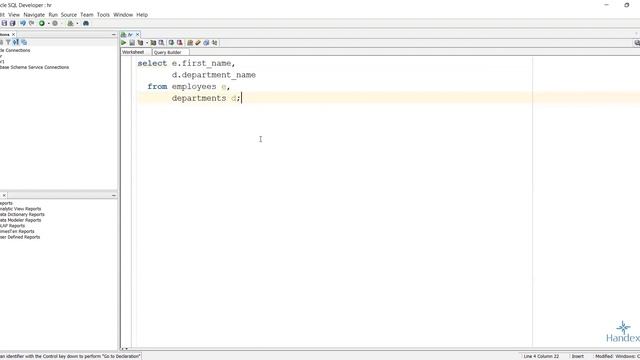Click the SQL History icon
The image size is (640, 360).
[x=207, y=42]
